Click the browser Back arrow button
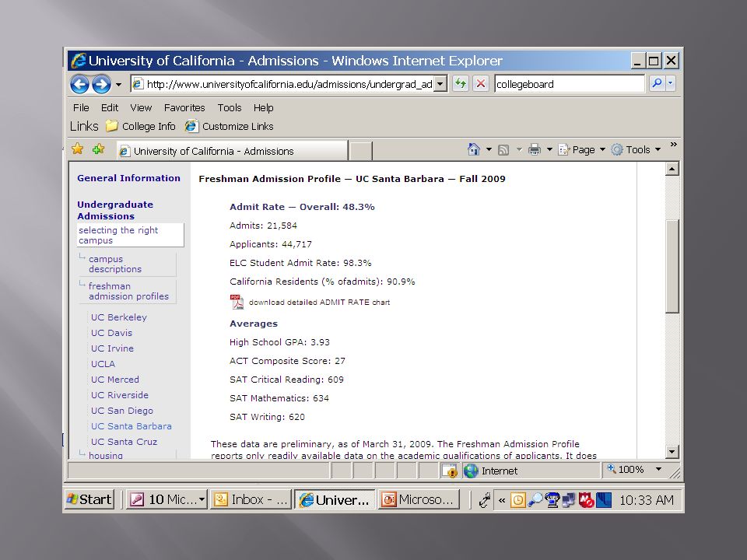Screen dimensions: 747x560 (79, 84)
